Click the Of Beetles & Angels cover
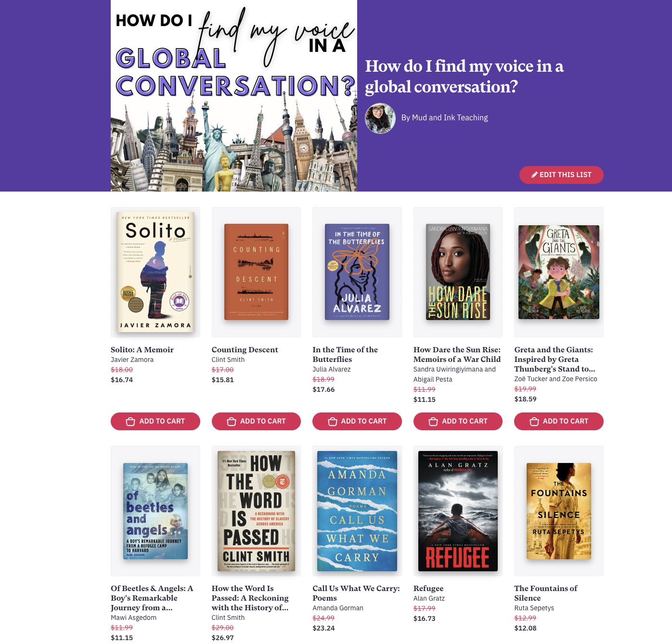This screenshot has height=643, width=672. coord(155,511)
